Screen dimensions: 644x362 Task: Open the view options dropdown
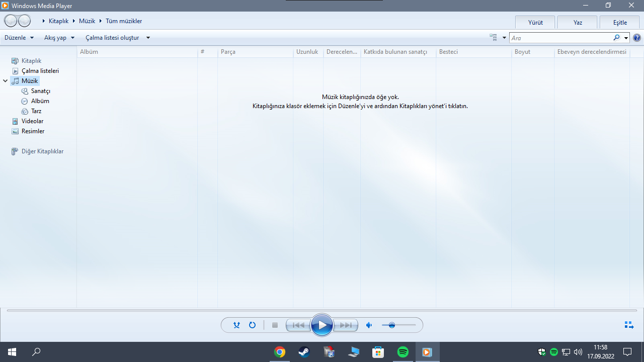[x=504, y=38]
